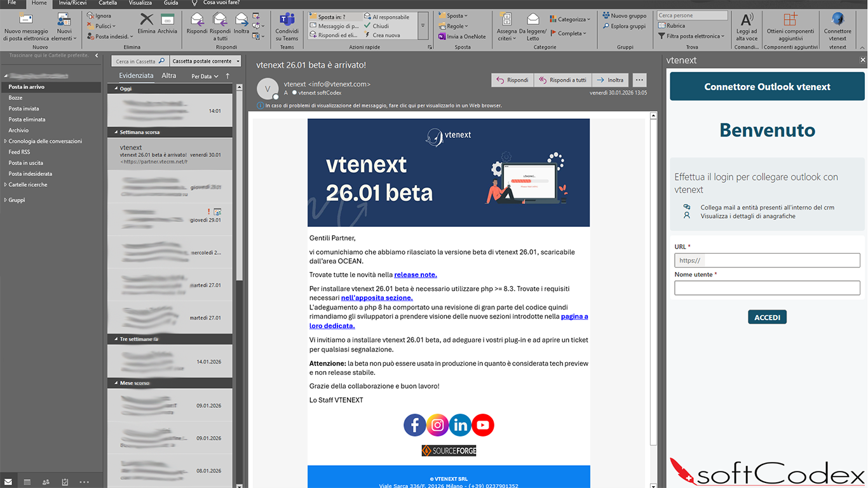
Task: Click the Inoltra button in the reading pane
Action: pos(610,80)
